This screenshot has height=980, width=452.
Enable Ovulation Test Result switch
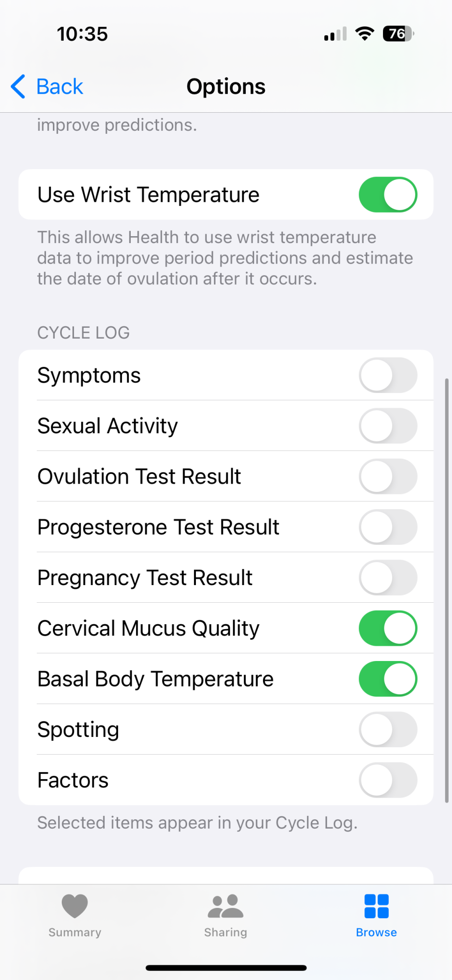(x=388, y=476)
